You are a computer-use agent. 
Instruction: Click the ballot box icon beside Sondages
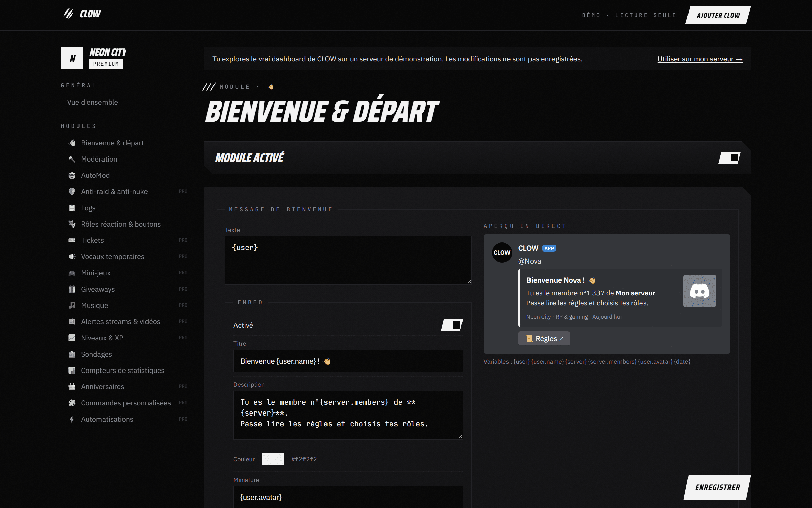coord(72,354)
